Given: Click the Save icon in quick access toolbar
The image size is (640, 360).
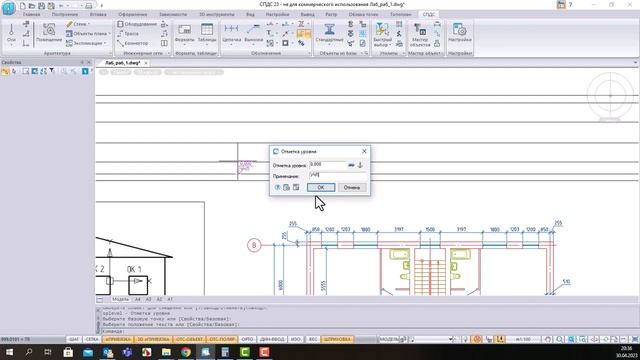Looking at the screenshot, I should 41,6.
